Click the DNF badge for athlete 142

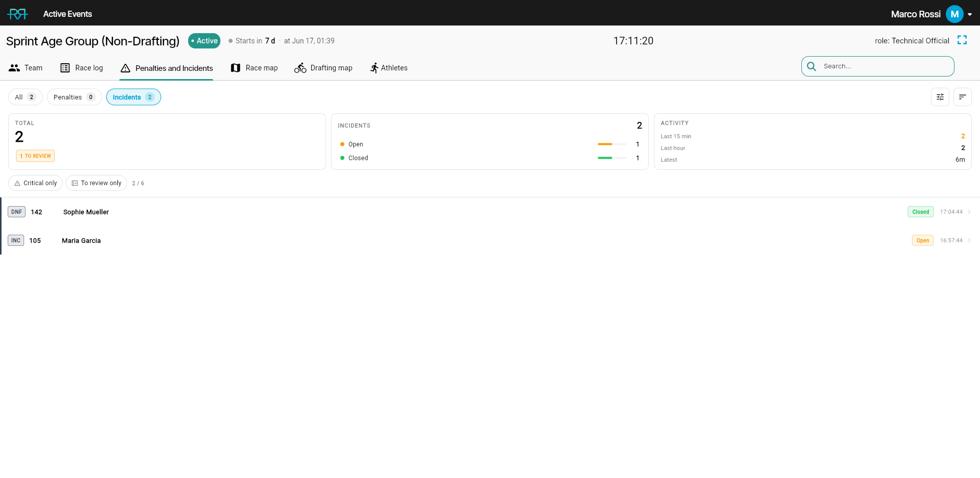tap(17, 212)
